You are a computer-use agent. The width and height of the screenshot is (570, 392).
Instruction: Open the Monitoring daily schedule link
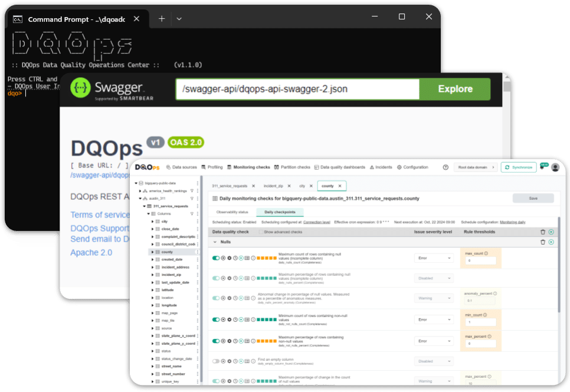point(513,222)
